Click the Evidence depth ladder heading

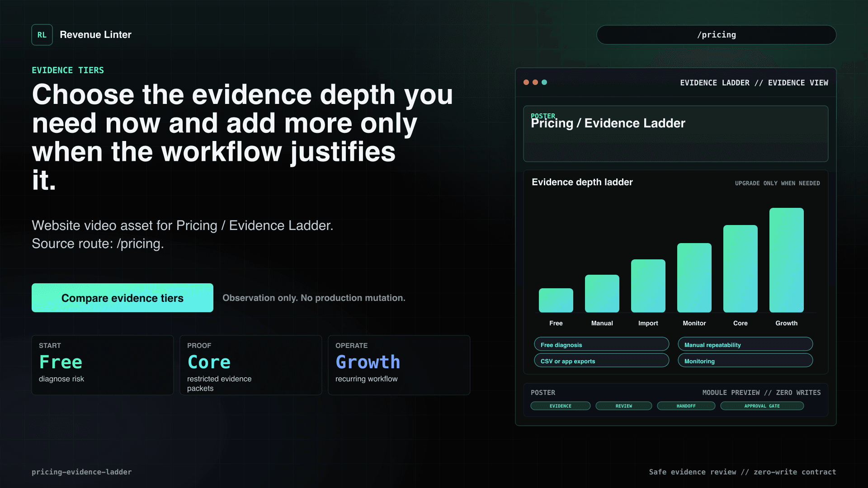(582, 182)
